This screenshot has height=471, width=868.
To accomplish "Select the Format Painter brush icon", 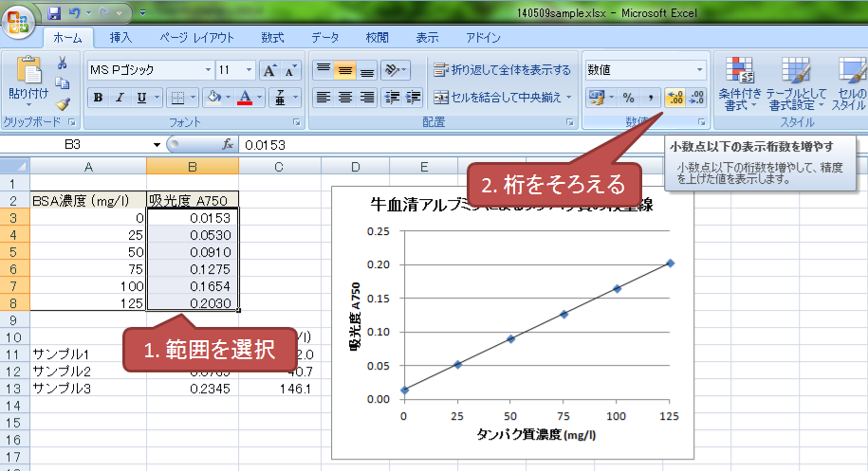I will pos(63,104).
